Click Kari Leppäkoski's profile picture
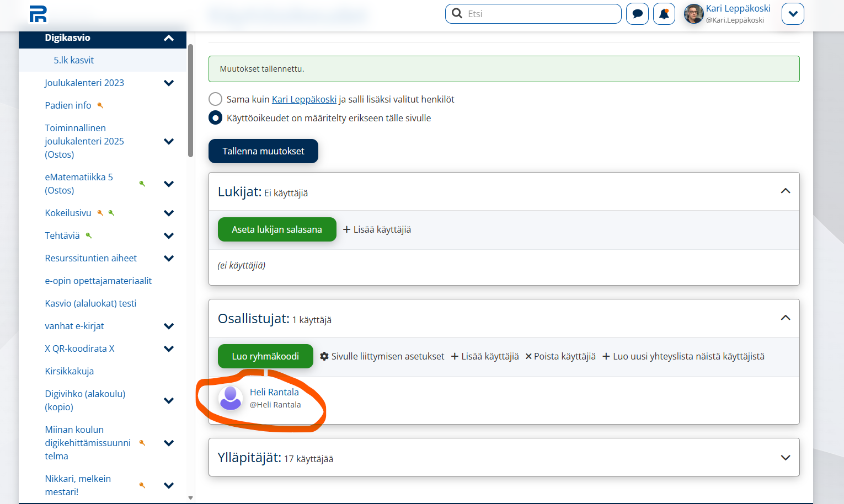 pos(694,14)
